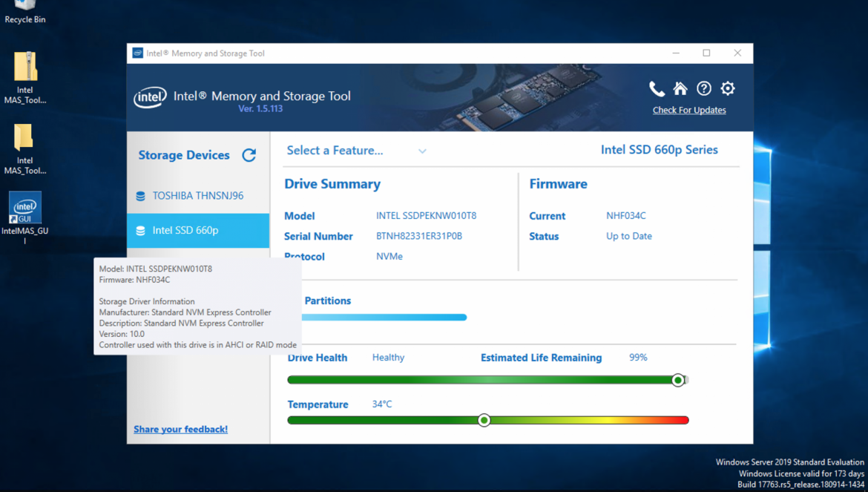This screenshot has height=492, width=868.
Task: Open the Select a Feature dropdown
Action: pos(357,151)
